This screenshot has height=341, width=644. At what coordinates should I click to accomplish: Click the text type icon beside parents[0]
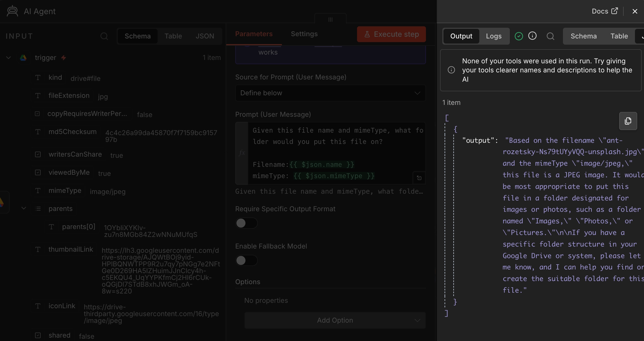(x=51, y=227)
